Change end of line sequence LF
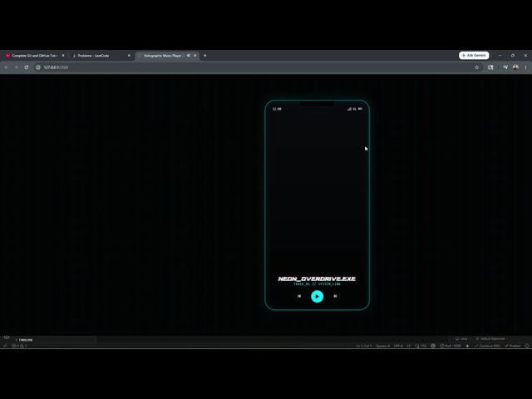This screenshot has width=532, height=399. [x=408, y=346]
